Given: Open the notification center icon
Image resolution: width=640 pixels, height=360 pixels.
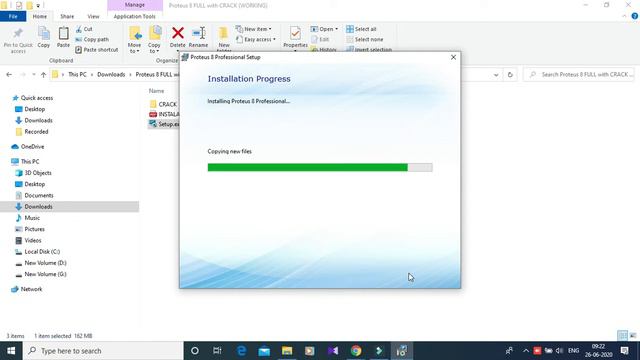Looking at the screenshot, I should coord(624,351).
